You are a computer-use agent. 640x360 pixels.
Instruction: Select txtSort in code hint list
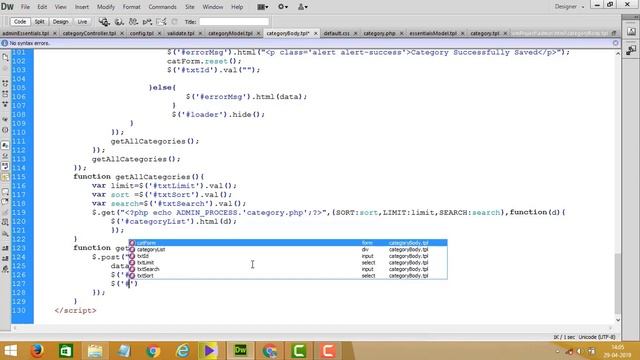tap(288, 276)
